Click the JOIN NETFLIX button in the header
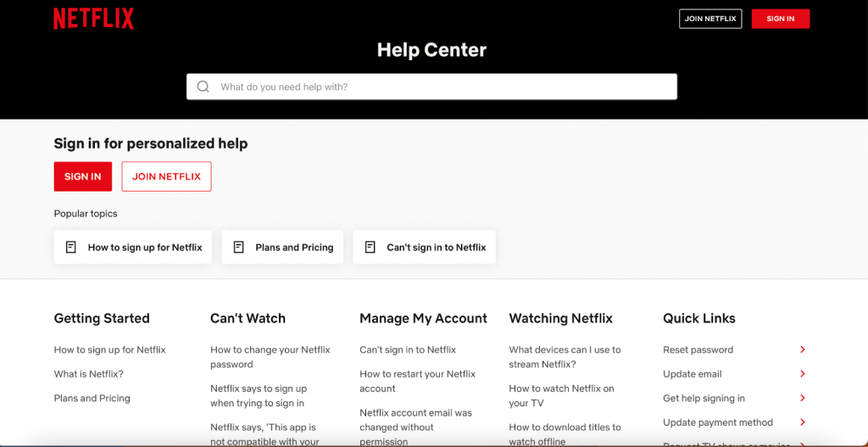 tap(710, 19)
